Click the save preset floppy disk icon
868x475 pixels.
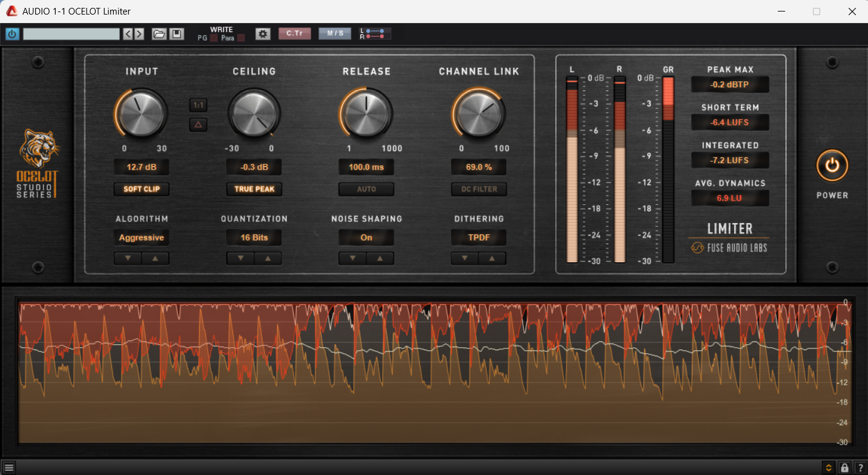tap(176, 34)
